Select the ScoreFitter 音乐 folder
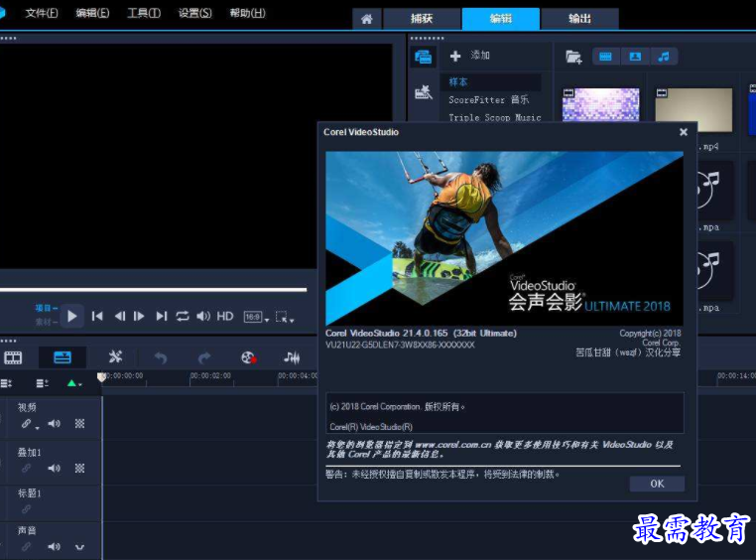The height and width of the screenshot is (560, 756). [x=490, y=100]
